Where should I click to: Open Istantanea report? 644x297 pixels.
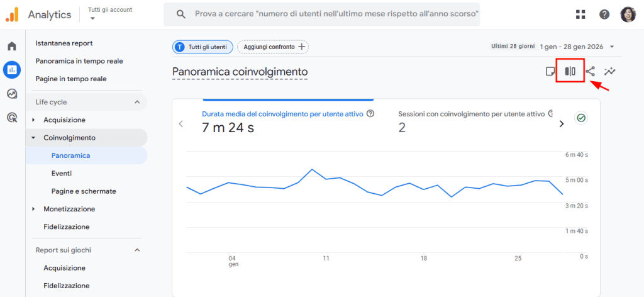64,43
